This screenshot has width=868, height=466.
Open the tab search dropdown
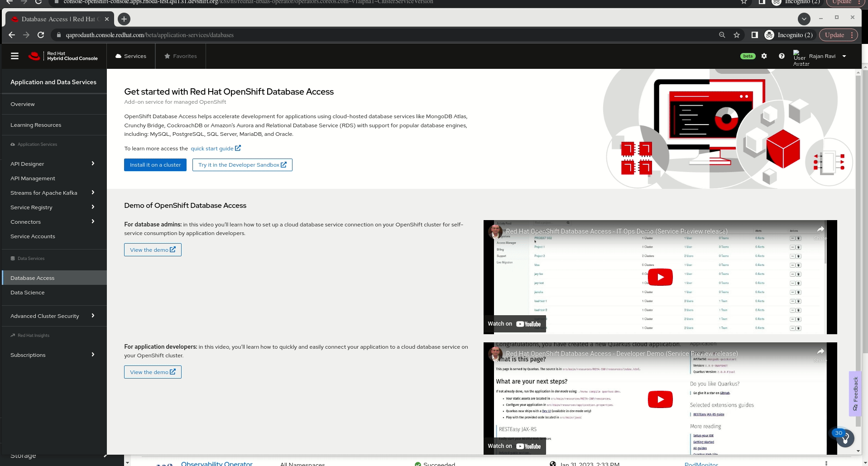click(804, 19)
